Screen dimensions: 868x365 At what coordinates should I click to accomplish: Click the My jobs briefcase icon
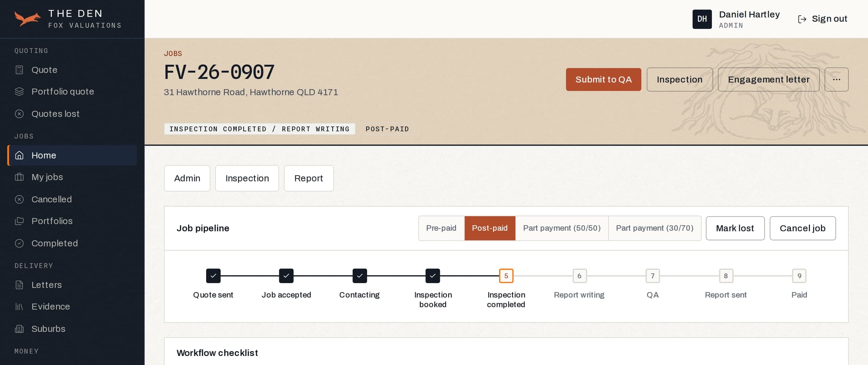19,177
